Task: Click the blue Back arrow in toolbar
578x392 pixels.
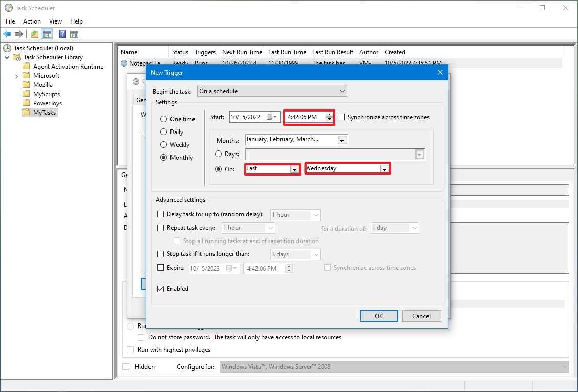Action: pyautogui.click(x=7, y=34)
